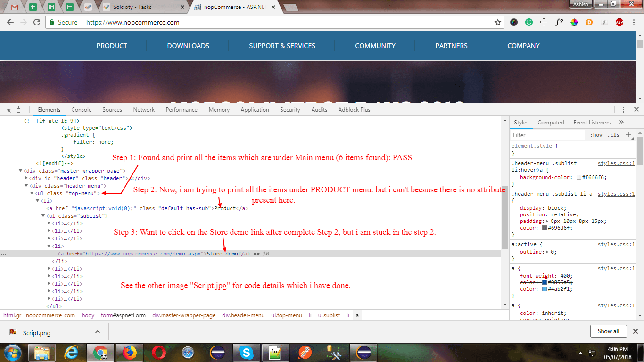
Task: Switch to the Audits panel tab
Action: tap(319, 110)
